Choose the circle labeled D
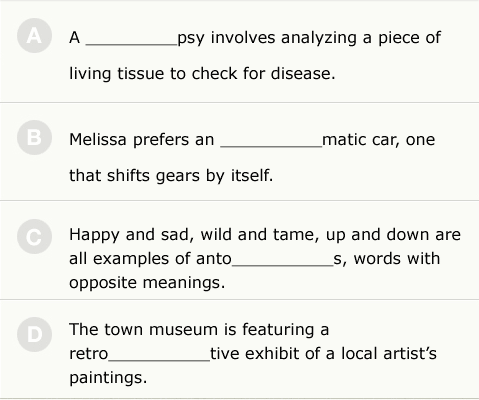Image resolution: width=479 pixels, height=400 pixels. click(34, 334)
